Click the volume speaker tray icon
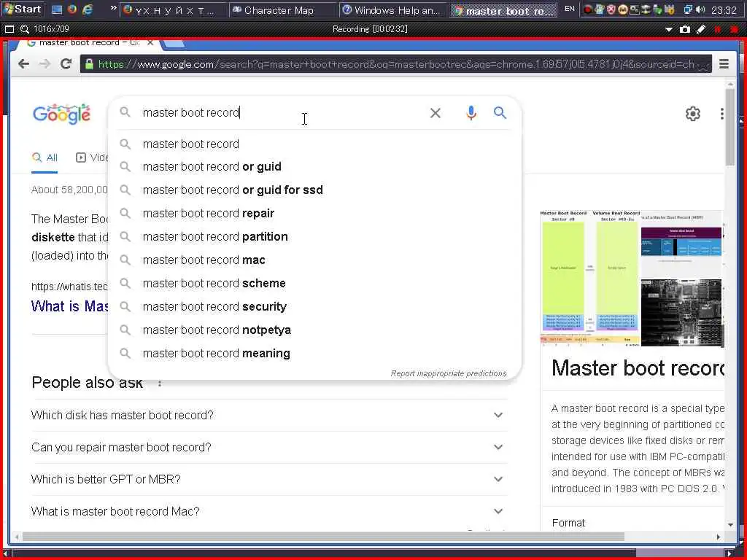This screenshot has width=747, height=560. click(x=700, y=9)
